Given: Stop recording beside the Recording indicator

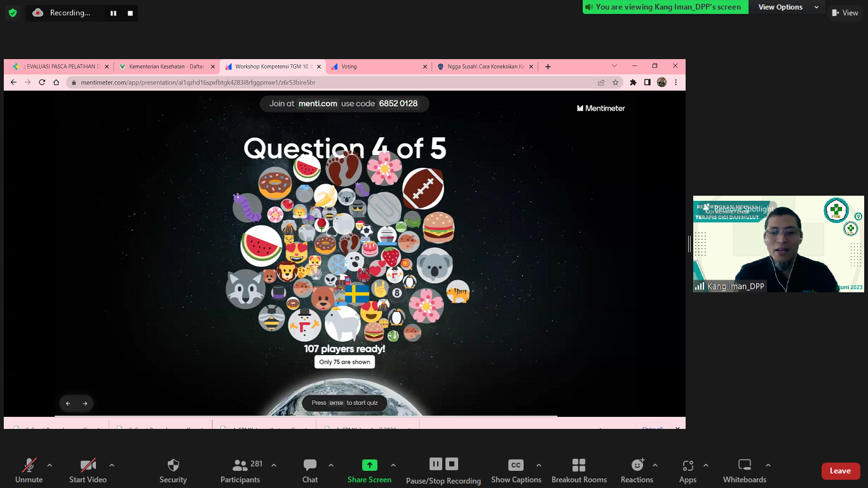Looking at the screenshot, I should point(130,13).
